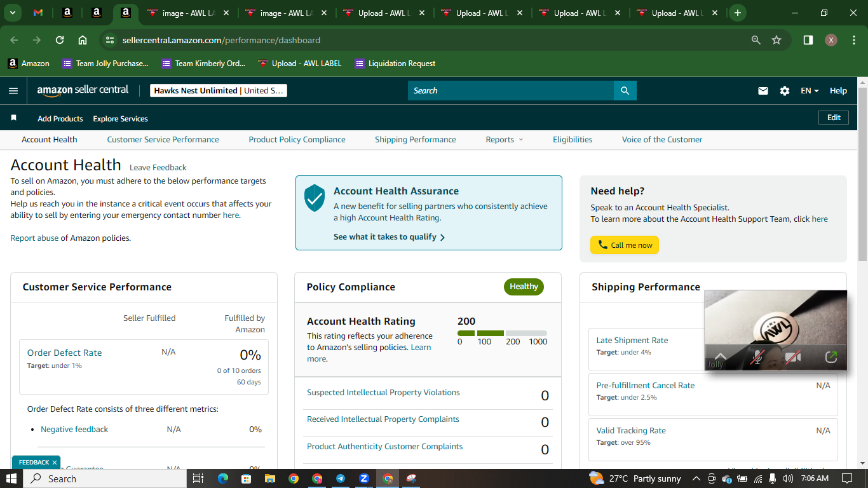
Task: Open Task View on the taskbar
Action: coord(198,478)
